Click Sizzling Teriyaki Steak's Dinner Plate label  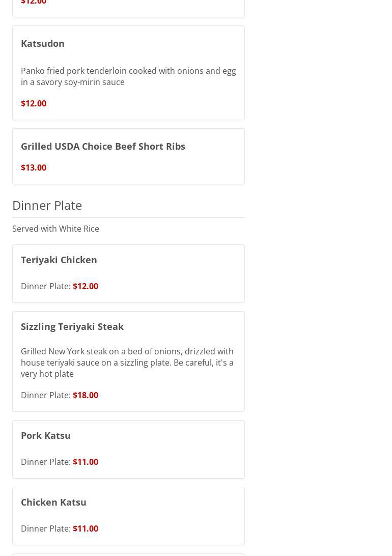click(45, 395)
